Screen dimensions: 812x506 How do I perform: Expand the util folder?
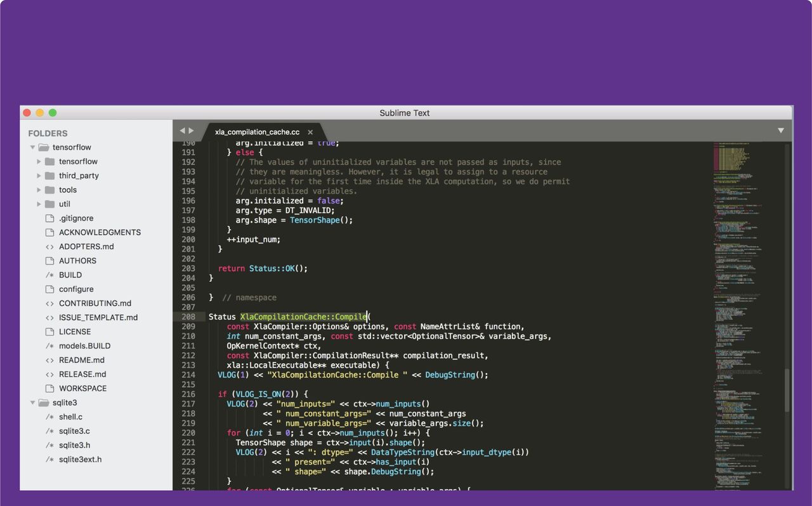pyautogui.click(x=39, y=204)
